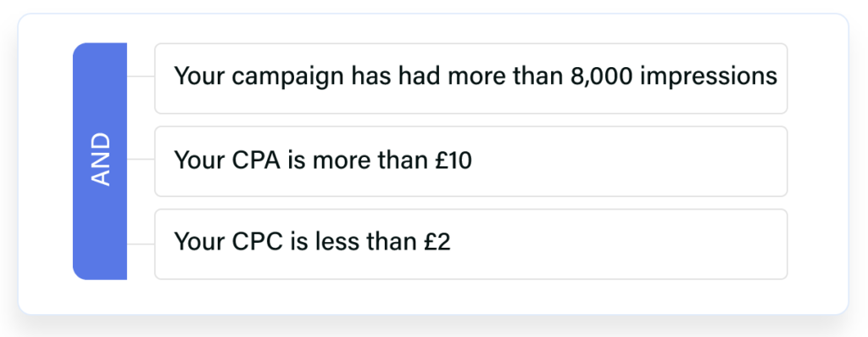Click connector line to the CPC condition
Screen dimensions: 868x337
[141, 244]
